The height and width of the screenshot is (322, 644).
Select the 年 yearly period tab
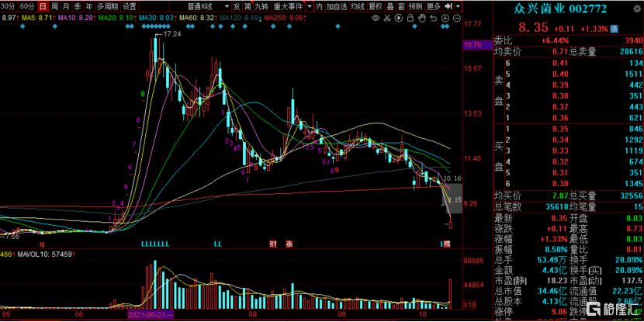88,6
